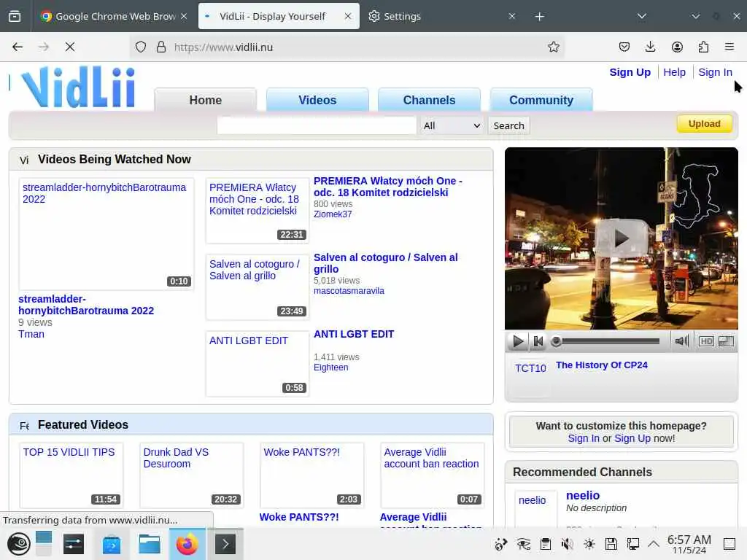The width and height of the screenshot is (747, 560).
Task: Open Drunk Dad VS Desuroom featured thumbnail
Action: coord(192,475)
